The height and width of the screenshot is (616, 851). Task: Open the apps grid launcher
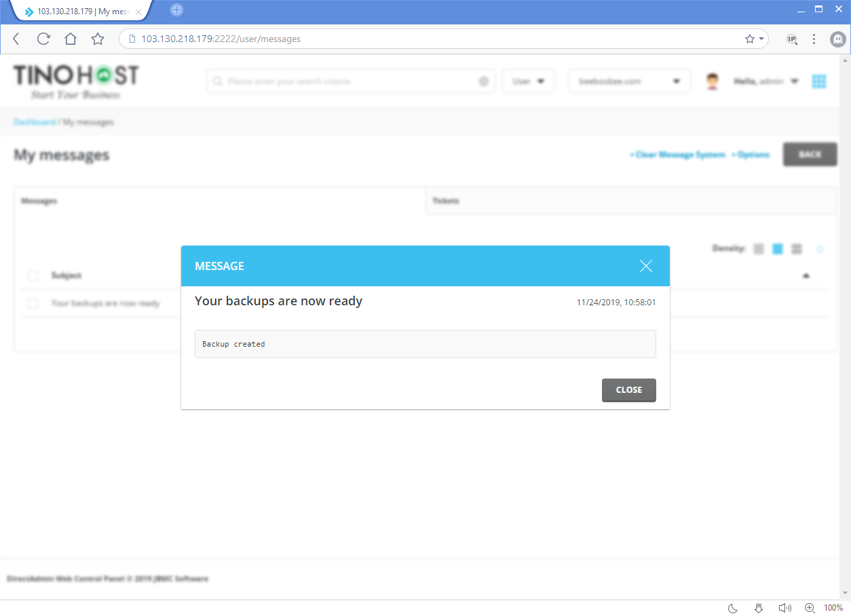click(819, 81)
